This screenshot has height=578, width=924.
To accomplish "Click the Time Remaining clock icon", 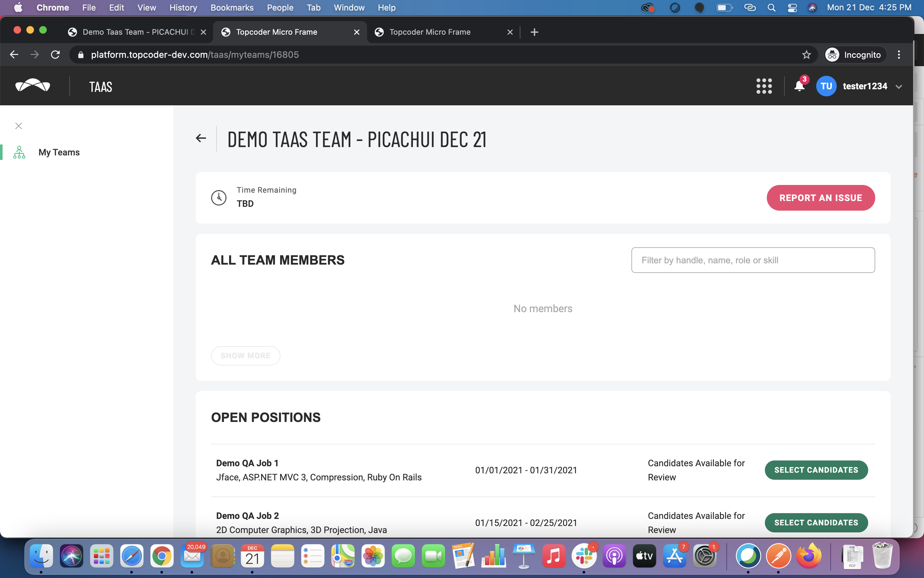I will [219, 197].
